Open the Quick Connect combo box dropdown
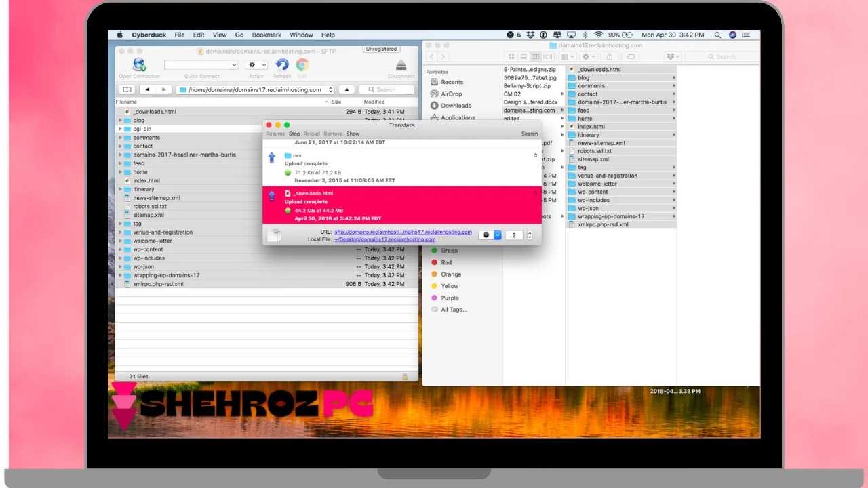 tap(234, 65)
